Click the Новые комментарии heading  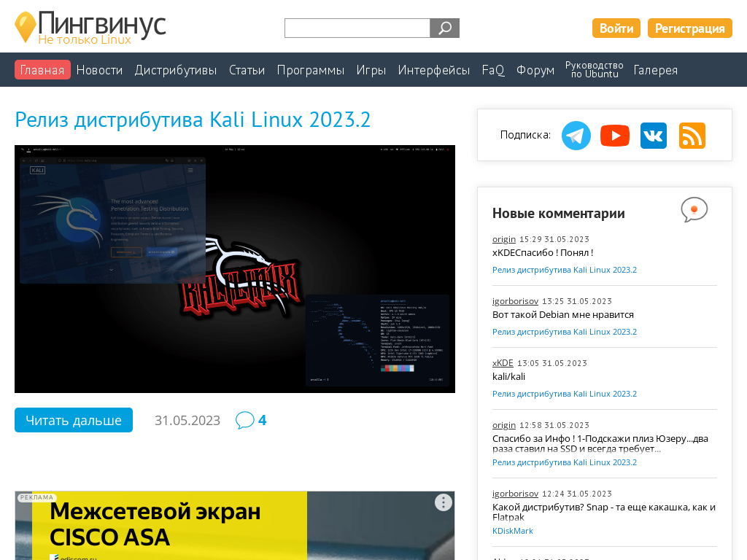[x=558, y=214]
